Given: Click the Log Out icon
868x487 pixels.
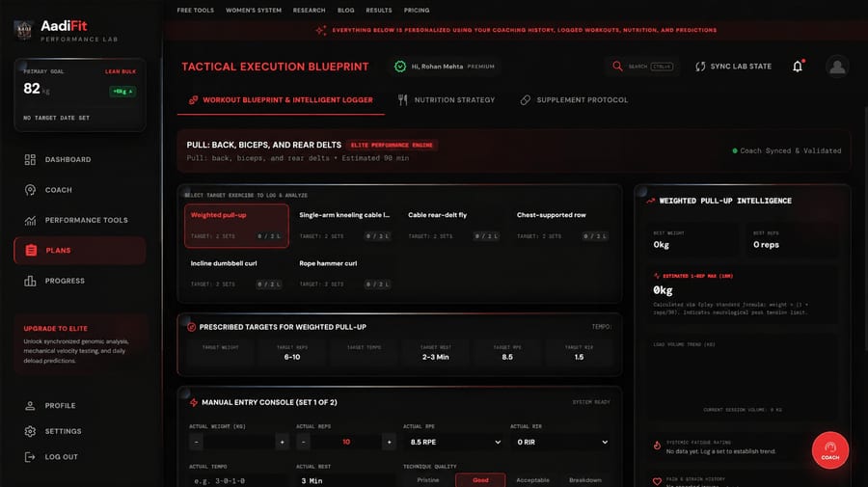Looking at the screenshot, I should click(x=30, y=456).
